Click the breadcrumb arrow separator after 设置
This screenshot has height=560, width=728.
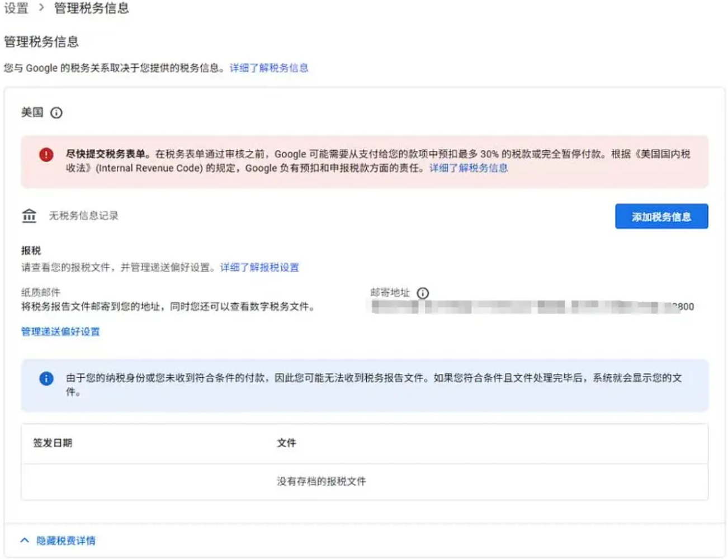pyautogui.click(x=41, y=8)
